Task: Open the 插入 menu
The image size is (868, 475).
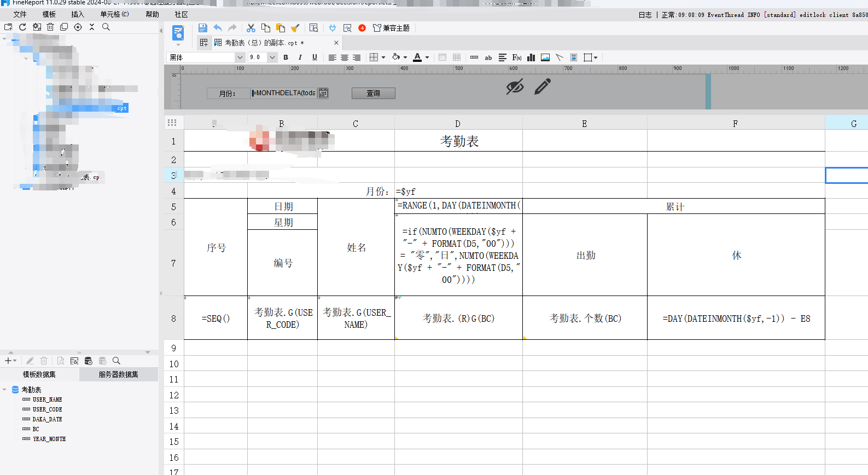Action: tap(78, 14)
